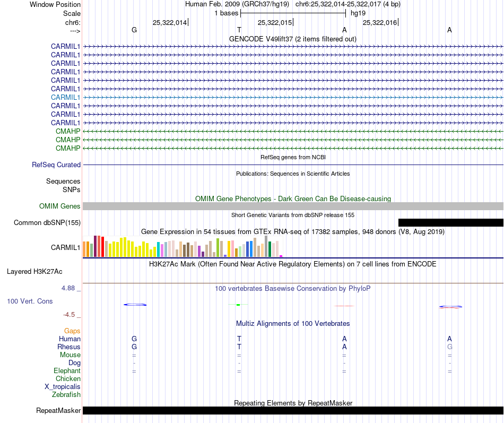Select the Human alignment row label
Image resolution: width=504 pixels, height=423 pixels.
pyautogui.click(x=69, y=339)
